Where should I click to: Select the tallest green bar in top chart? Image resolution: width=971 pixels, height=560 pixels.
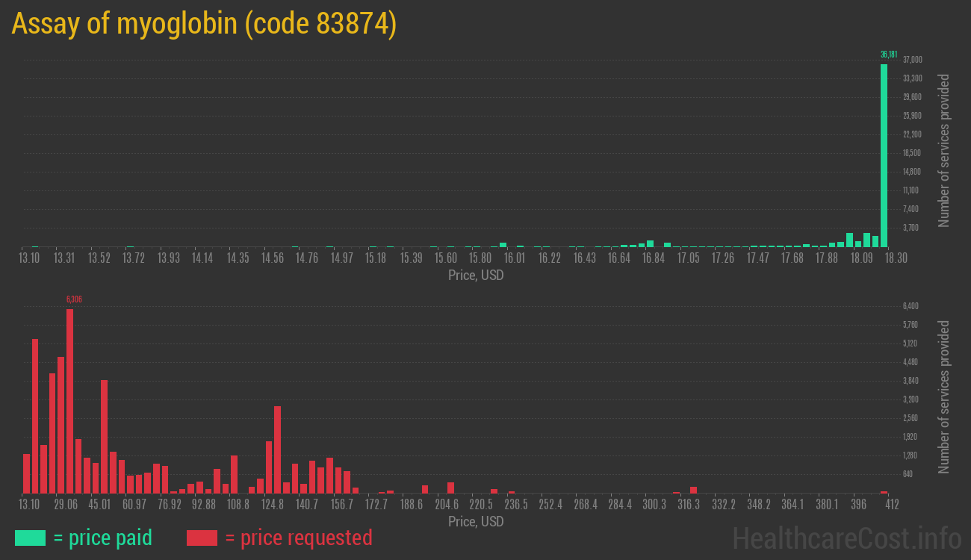pyautogui.click(x=884, y=155)
